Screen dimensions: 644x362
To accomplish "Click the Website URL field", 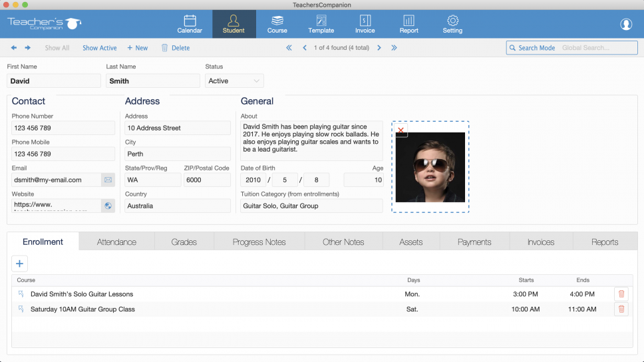I will pos(57,206).
